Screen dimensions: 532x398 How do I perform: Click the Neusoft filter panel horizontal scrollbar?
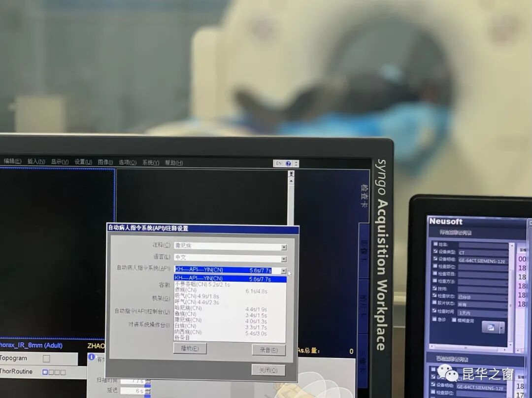[x=469, y=348]
